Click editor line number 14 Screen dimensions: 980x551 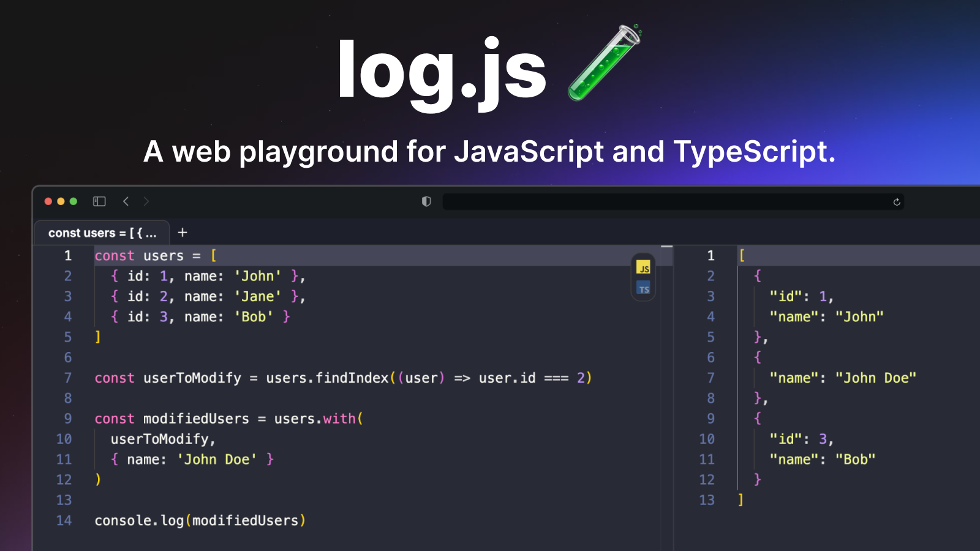coord(64,520)
